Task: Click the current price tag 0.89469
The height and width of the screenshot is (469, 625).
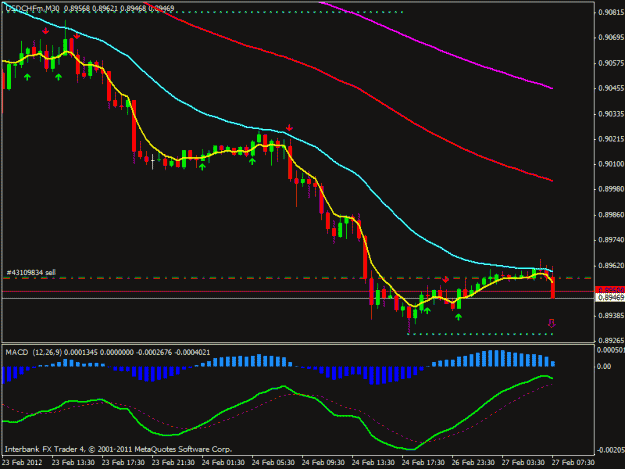Action: (x=610, y=298)
